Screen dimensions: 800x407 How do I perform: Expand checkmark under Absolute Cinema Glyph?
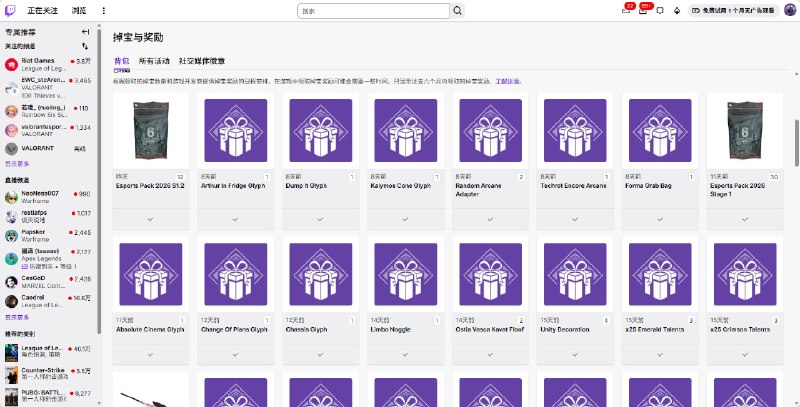click(151, 354)
